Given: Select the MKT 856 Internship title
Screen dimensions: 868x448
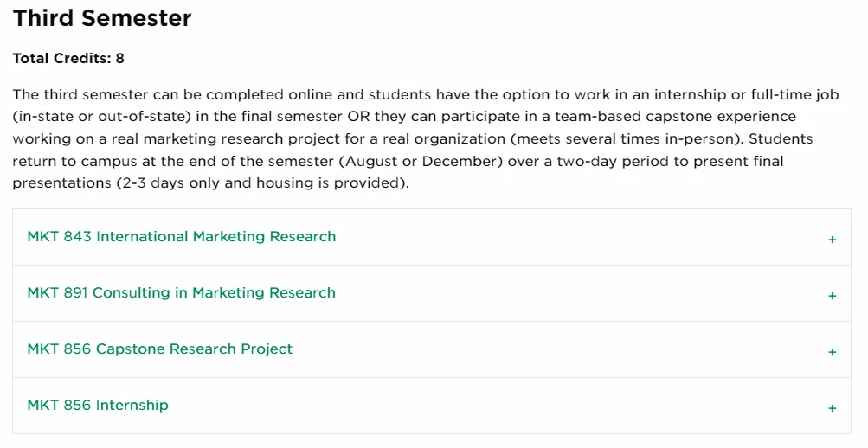Looking at the screenshot, I should [98, 406].
